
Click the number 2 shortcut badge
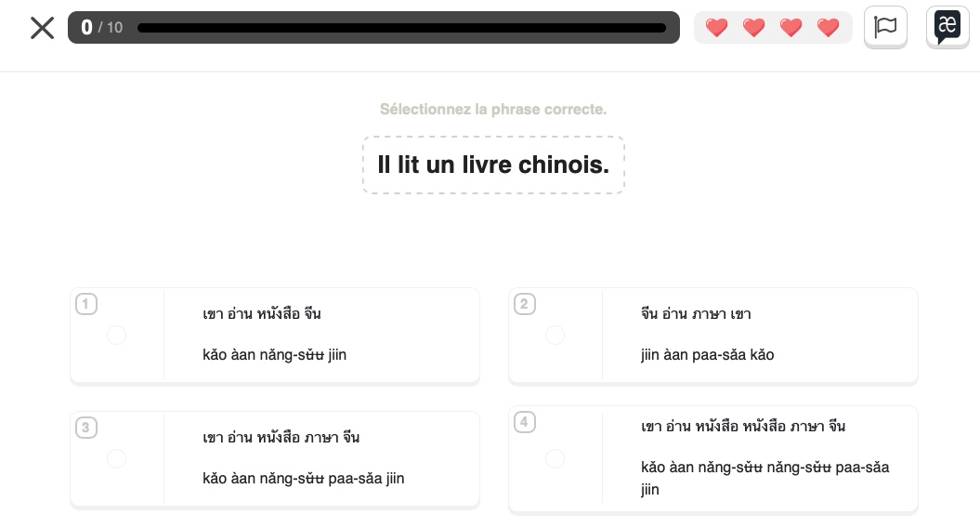coord(525,304)
